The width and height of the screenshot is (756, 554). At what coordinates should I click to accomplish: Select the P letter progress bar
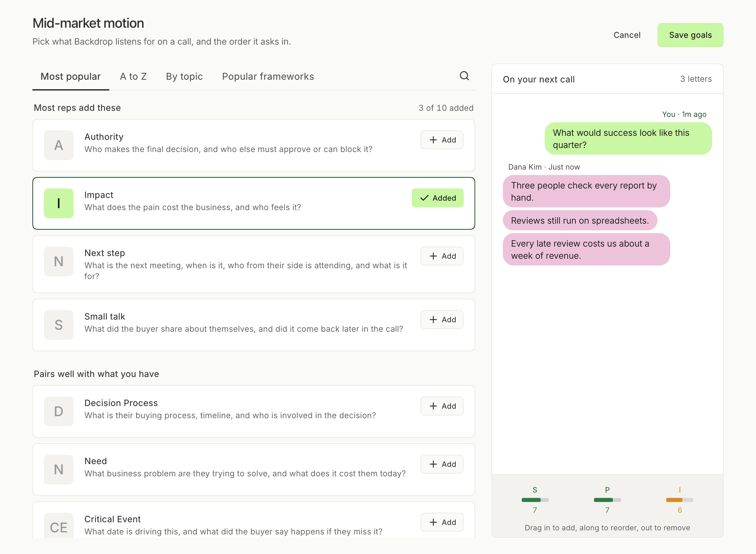607,500
